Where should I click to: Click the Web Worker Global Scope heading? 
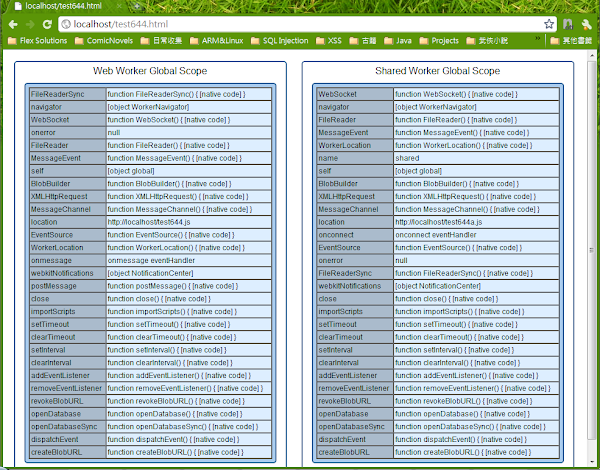[150, 71]
